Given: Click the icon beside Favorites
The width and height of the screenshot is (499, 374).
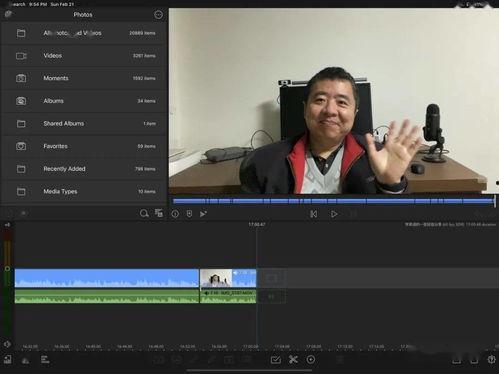Looking at the screenshot, I should coord(21,146).
